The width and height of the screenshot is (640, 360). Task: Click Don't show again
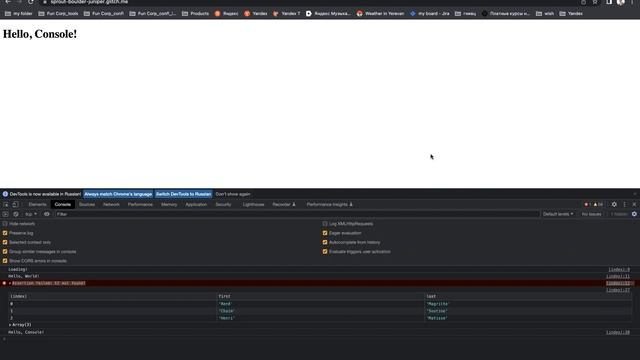point(233,194)
